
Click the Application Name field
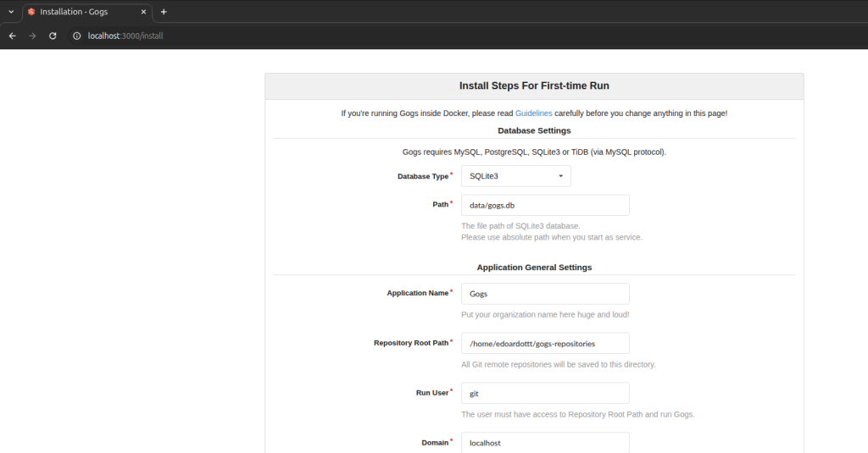(545, 294)
